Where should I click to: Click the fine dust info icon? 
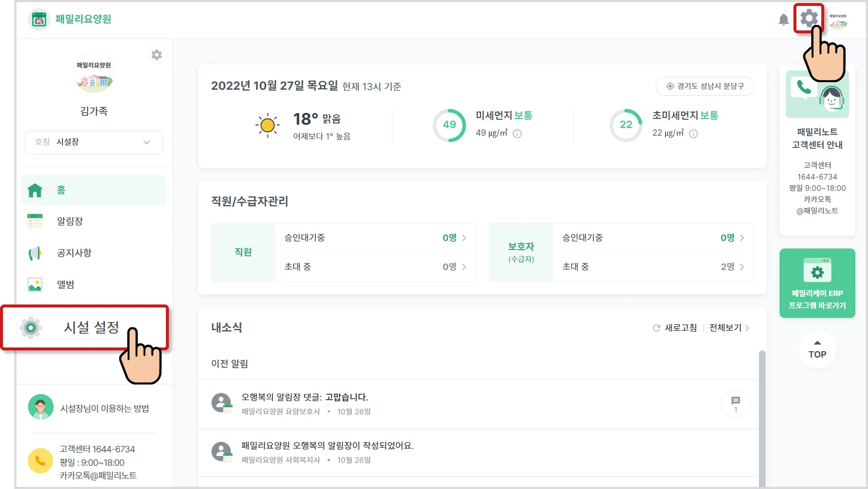tap(517, 134)
